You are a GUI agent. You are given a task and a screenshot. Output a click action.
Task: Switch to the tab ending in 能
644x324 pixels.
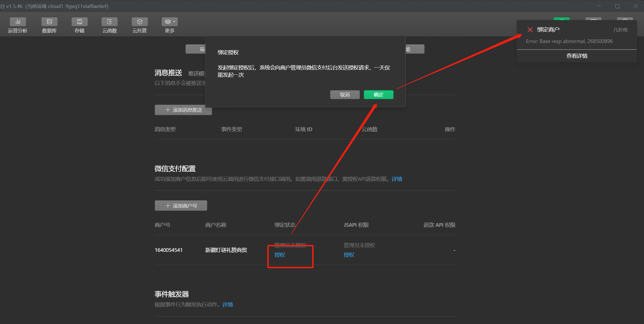click(x=415, y=49)
